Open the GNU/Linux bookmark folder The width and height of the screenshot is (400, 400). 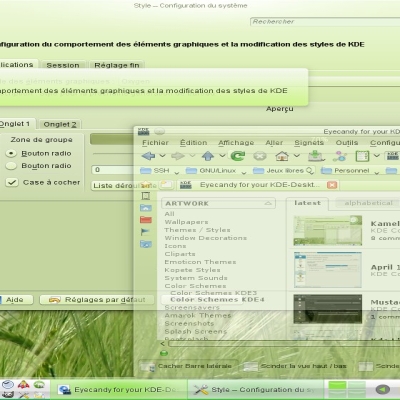click(211, 171)
